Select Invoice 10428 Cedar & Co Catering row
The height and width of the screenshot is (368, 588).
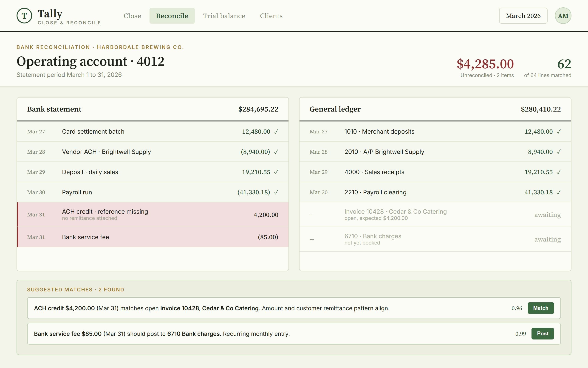click(435, 215)
